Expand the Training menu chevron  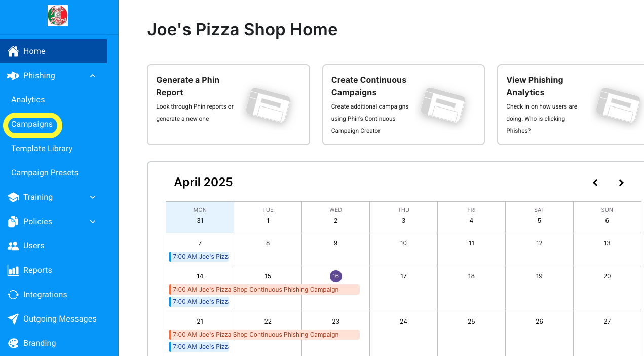(x=93, y=197)
